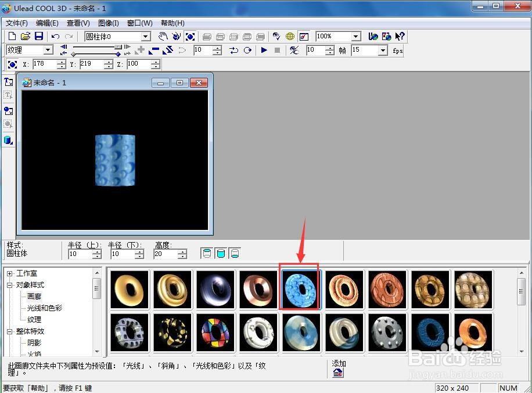The width and height of the screenshot is (532, 393).
Task: Increase the 高度 height stepper
Action: [182, 251]
